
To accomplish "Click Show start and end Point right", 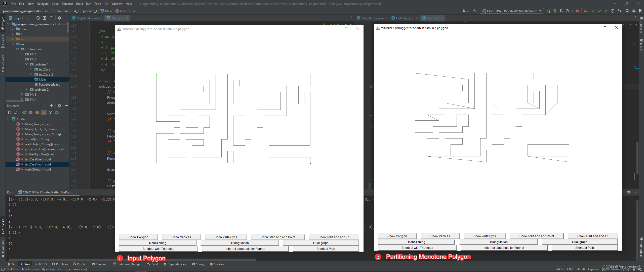I will pos(536,236).
